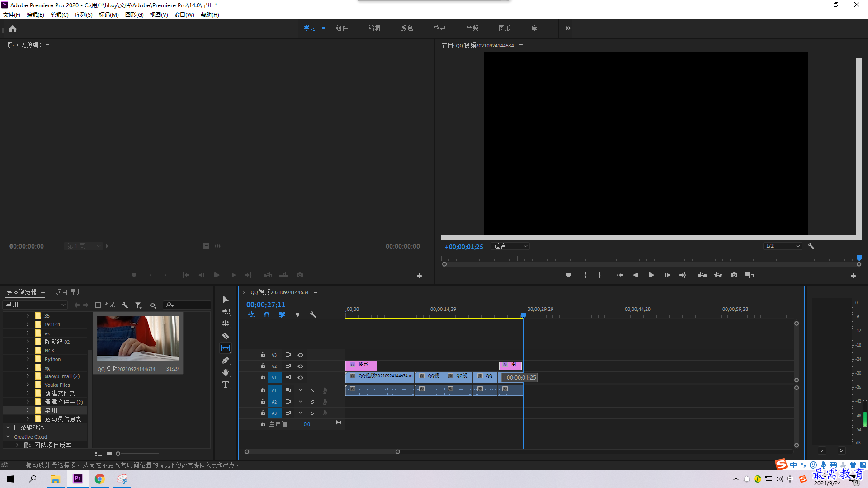Screen dimensions: 868x488
Task: Switch to 项目: 早川 panel tab
Action: click(x=69, y=292)
